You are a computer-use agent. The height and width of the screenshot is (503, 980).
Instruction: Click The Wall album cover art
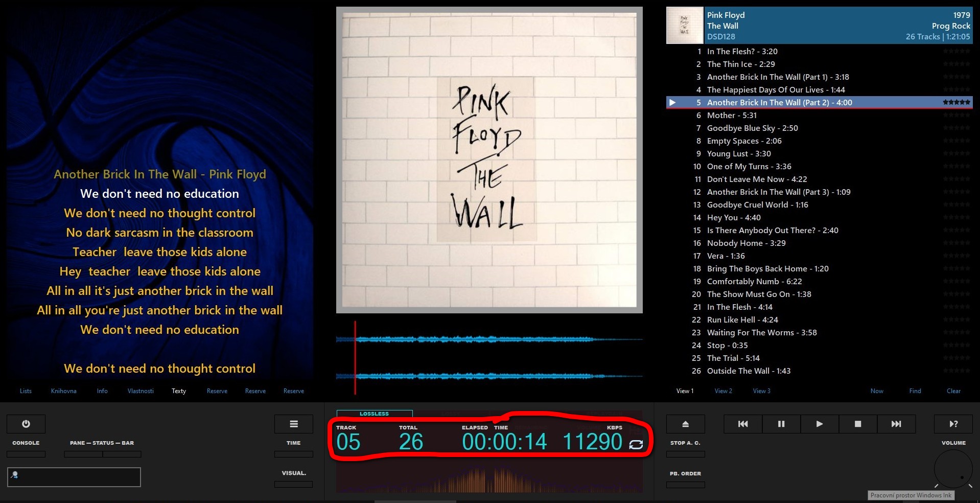(x=489, y=160)
